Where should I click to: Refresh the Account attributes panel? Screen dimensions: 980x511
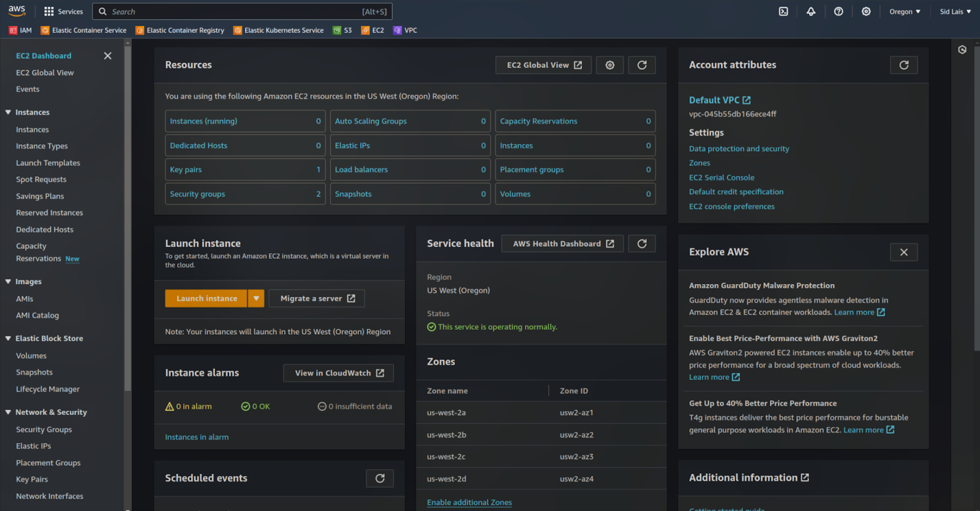coord(904,65)
